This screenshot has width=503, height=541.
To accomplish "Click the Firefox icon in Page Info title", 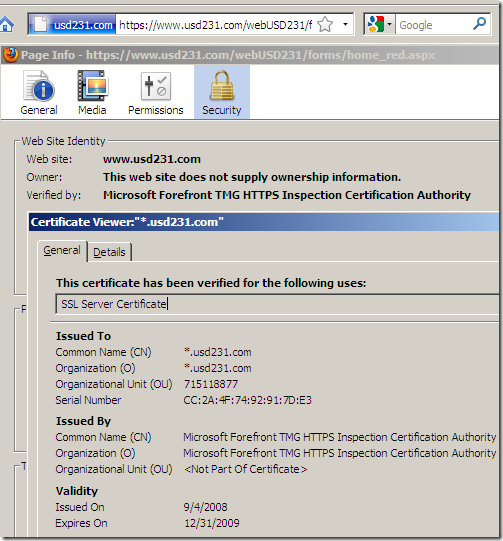I will pyautogui.click(x=10, y=55).
